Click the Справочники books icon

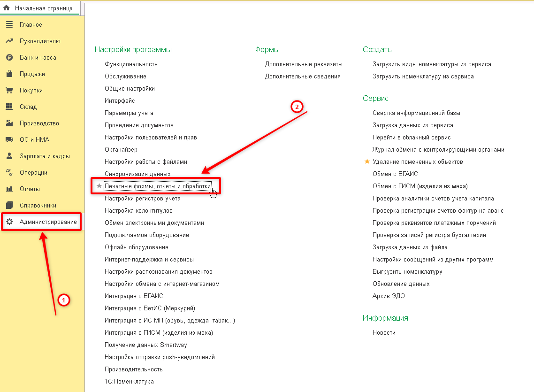click(9, 205)
